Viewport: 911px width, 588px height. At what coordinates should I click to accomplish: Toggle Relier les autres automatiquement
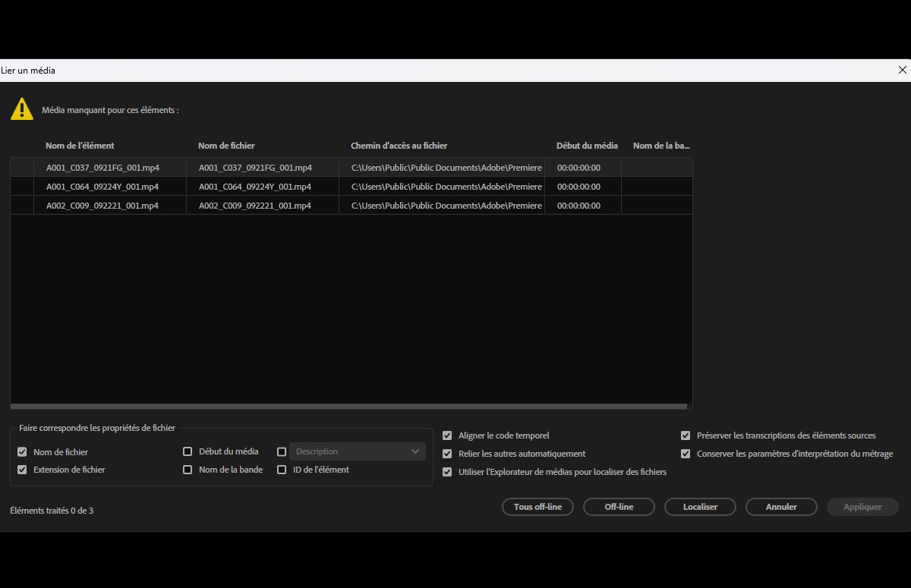point(447,454)
